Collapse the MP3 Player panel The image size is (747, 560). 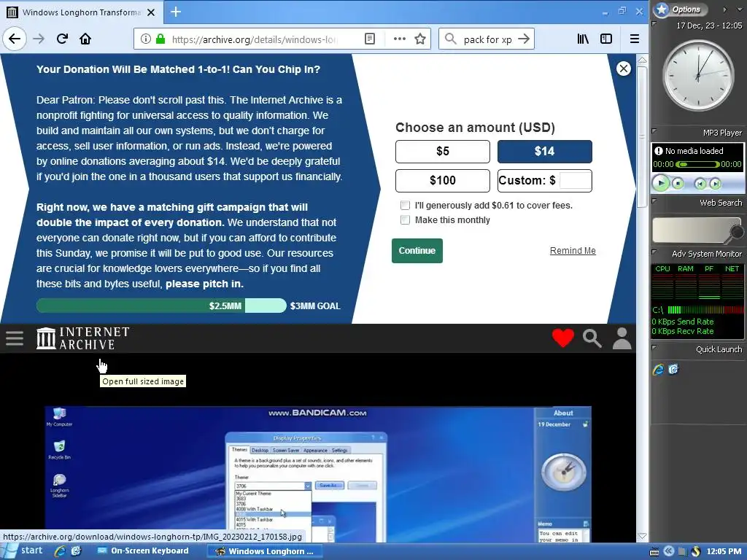pos(654,131)
